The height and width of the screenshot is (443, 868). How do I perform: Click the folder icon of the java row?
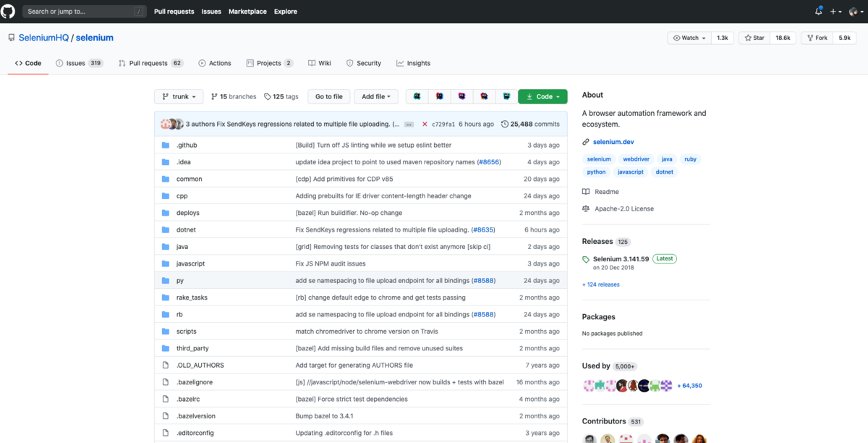166,247
